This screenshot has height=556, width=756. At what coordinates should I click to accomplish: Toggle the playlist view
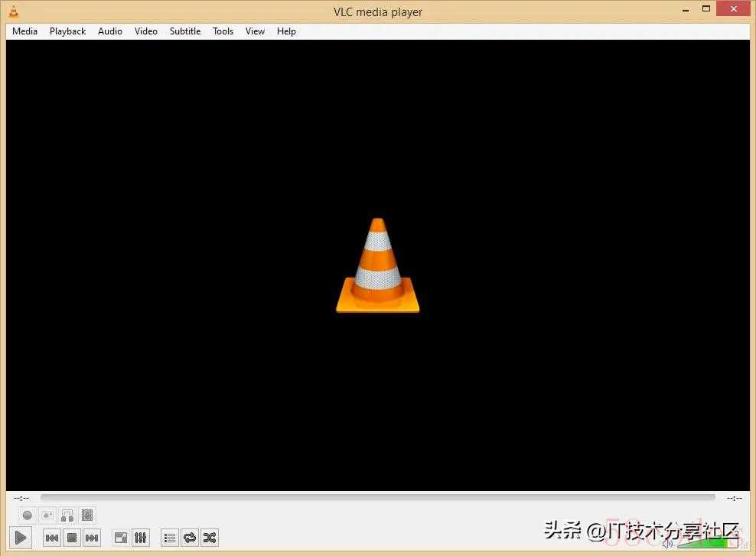(170, 538)
